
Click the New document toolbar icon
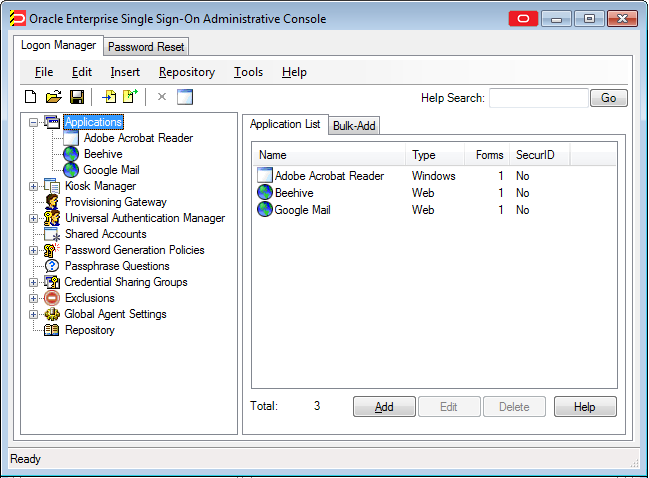[x=31, y=97]
